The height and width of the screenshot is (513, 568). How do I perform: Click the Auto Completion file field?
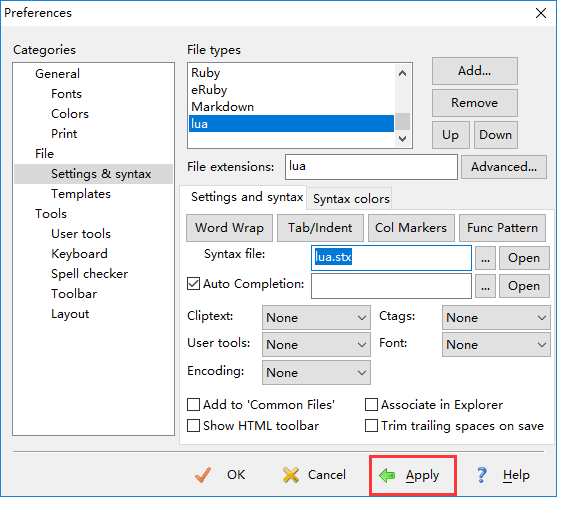click(x=391, y=286)
